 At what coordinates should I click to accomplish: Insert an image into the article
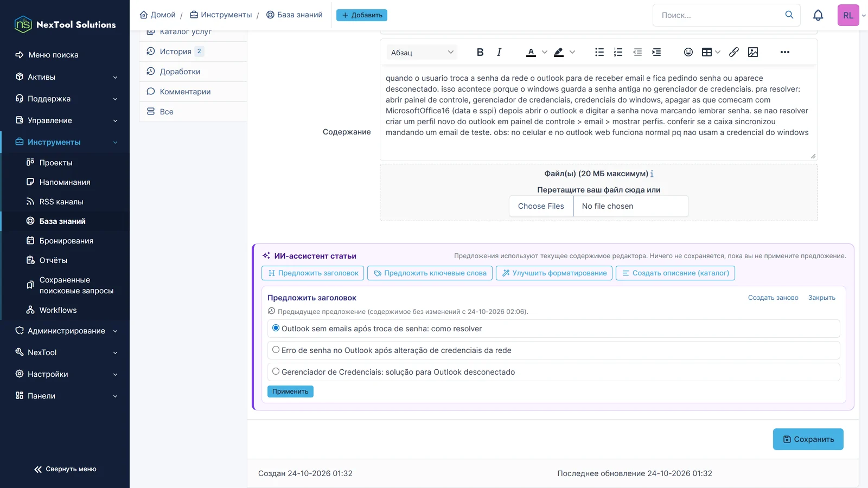753,52
